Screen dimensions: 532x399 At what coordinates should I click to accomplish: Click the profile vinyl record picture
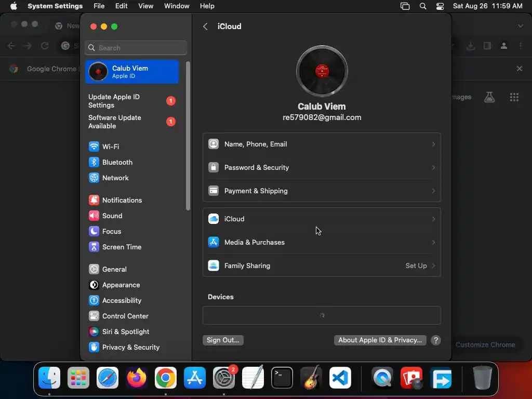click(322, 71)
